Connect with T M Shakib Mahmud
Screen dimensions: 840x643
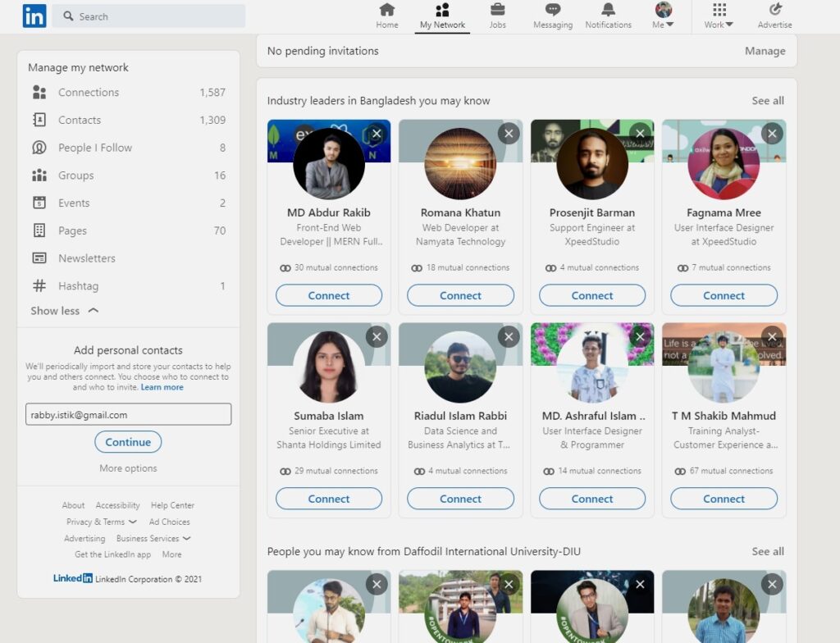coord(724,499)
